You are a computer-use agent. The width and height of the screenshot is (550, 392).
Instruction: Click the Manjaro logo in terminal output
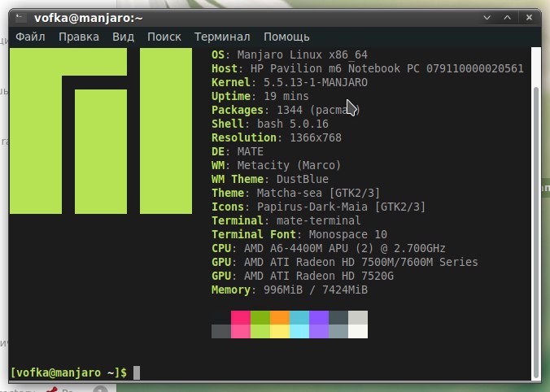(x=101, y=131)
